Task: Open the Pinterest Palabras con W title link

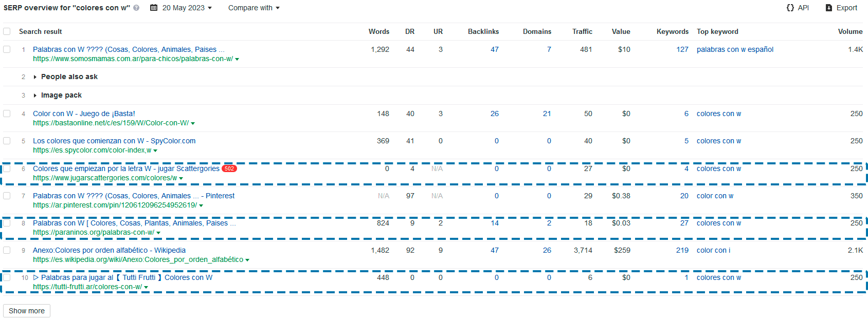Action: coord(134,196)
